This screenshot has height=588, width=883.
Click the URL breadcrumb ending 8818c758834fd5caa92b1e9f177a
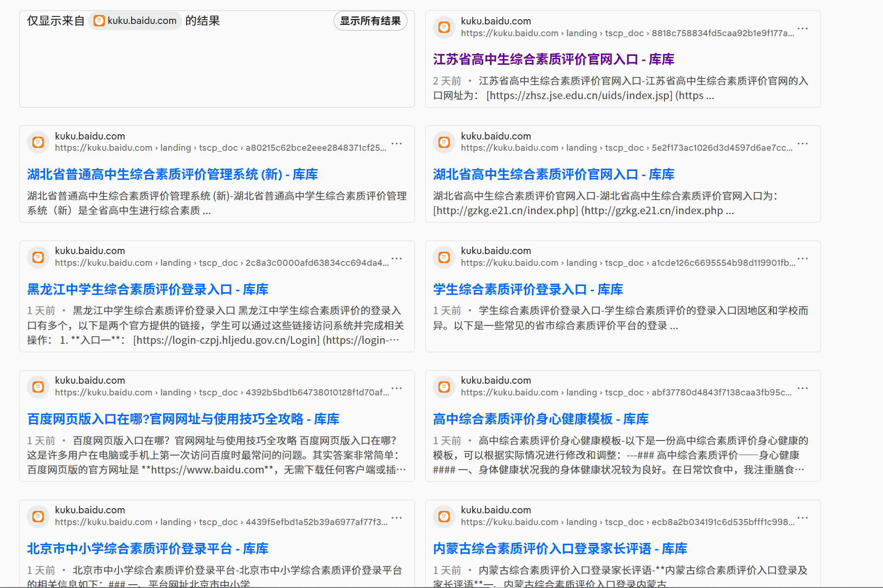[627, 33]
